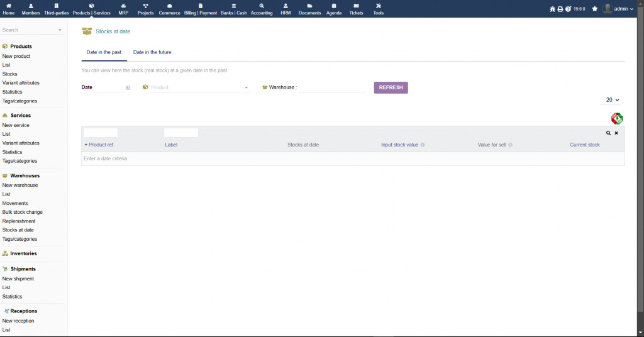
Task: Open bookmarks star icon
Action: coord(595,9)
